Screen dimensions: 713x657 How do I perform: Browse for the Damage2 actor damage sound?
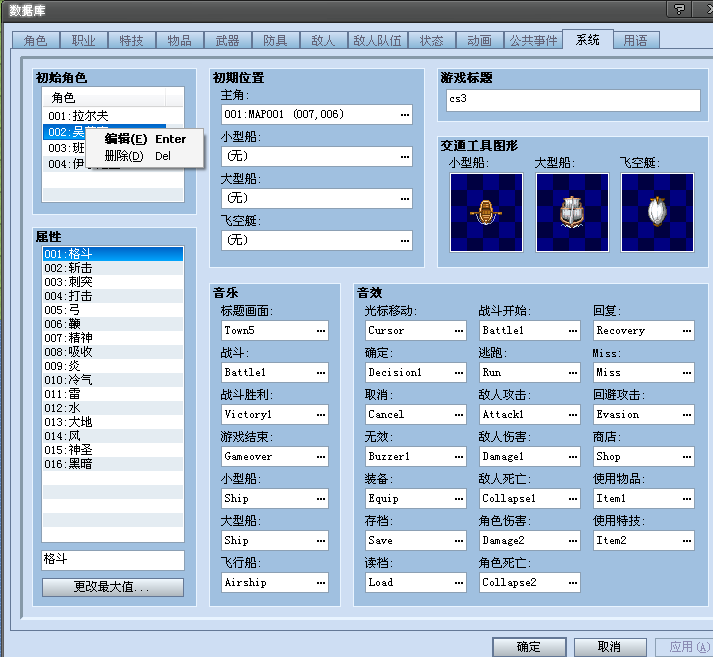tap(573, 540)
